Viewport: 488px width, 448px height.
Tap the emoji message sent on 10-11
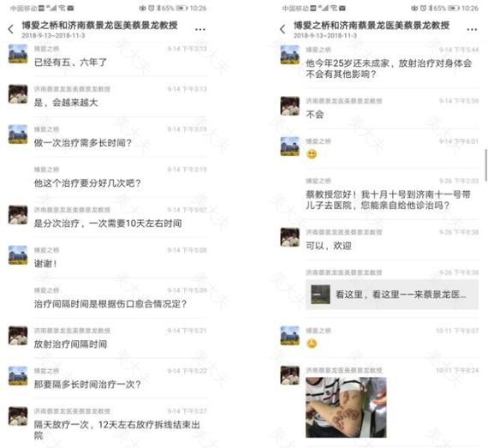312,343
